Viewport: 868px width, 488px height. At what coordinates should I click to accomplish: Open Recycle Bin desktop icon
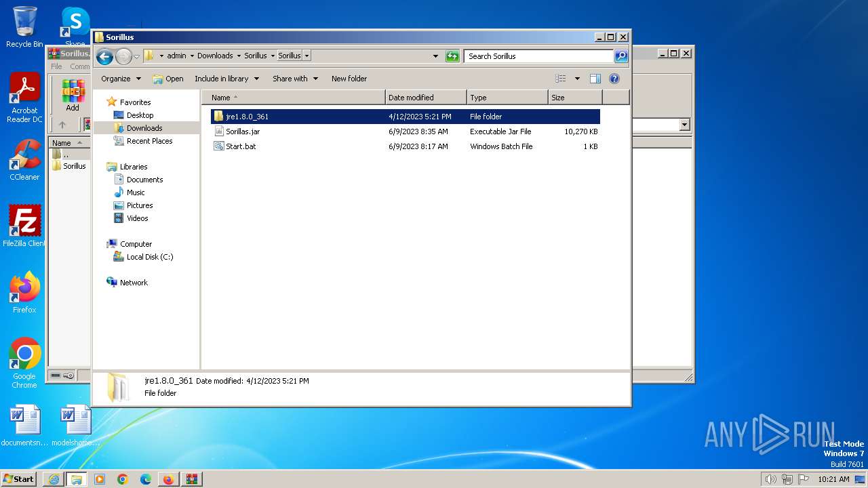click(24, 27)
